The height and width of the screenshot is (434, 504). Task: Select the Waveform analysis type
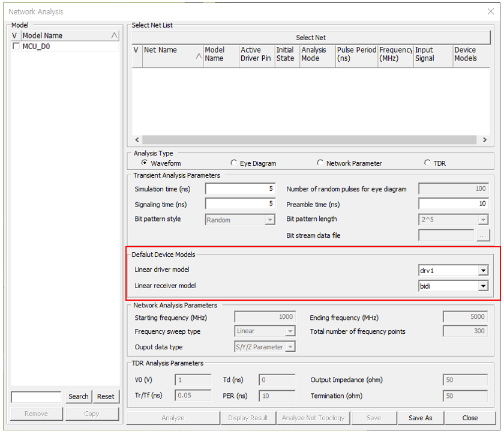point(144,163)
